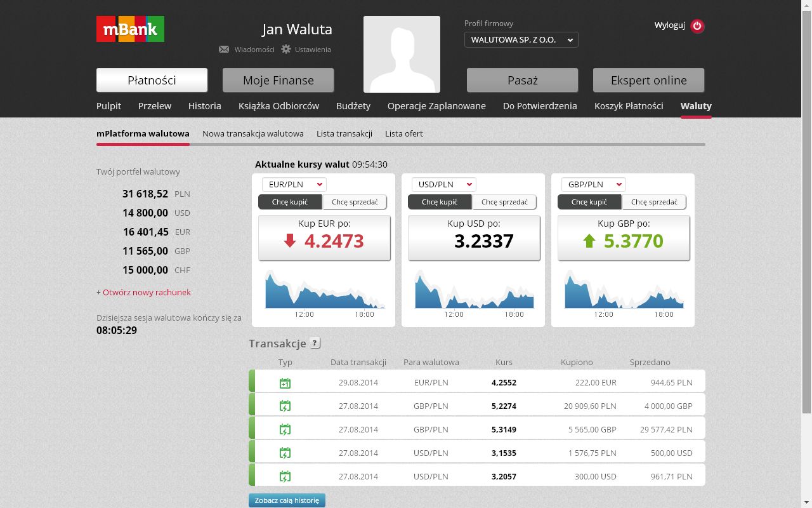Viewport: 812px width, 508px height.
Task: Click the Ekspert online button
Action: click(x=648, y=80)
